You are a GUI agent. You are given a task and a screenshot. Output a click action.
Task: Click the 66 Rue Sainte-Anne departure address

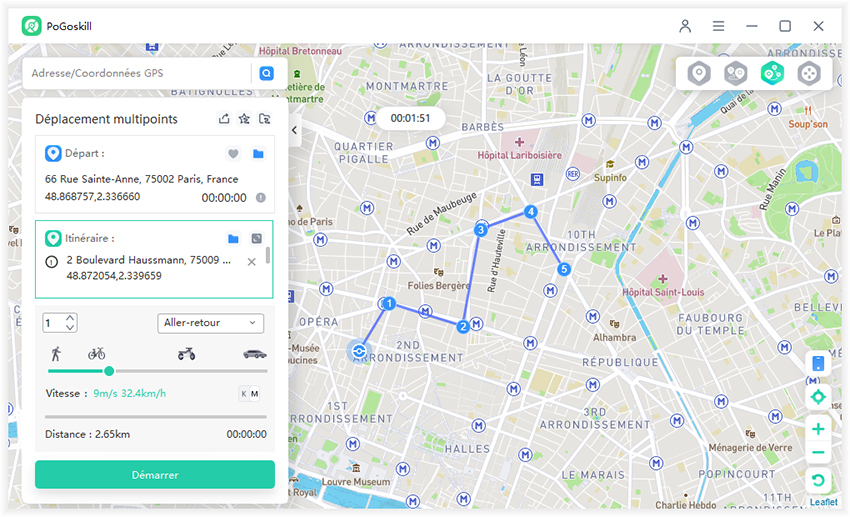[x=141, y=179]
